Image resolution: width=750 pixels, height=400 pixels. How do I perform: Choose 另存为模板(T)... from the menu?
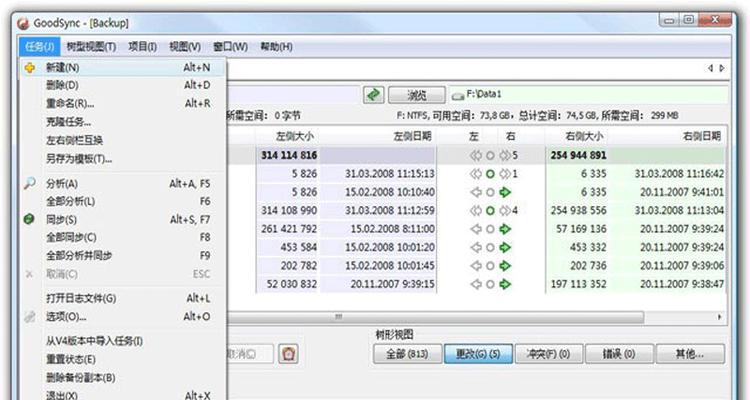click(123, 158)
